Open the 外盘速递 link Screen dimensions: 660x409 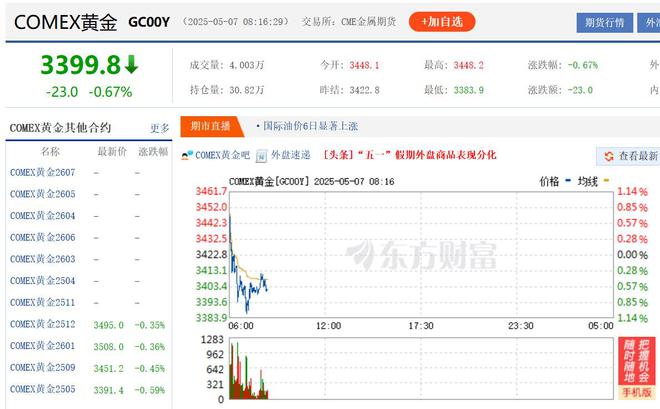pyautogui.click(x=290, y=155)
